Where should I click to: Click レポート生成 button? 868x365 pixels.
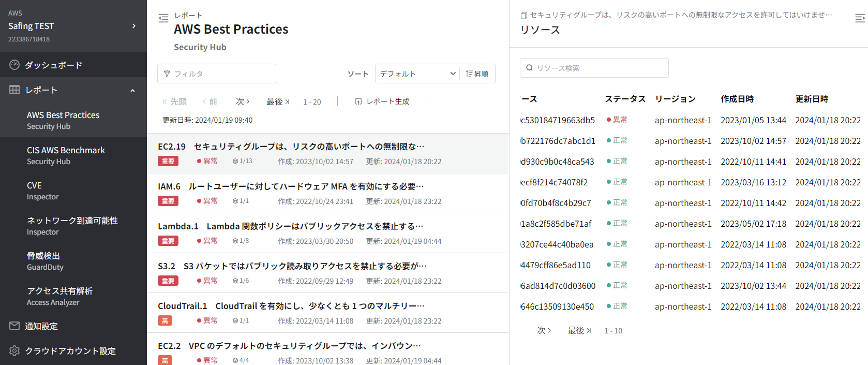click(x=382, y=101)
